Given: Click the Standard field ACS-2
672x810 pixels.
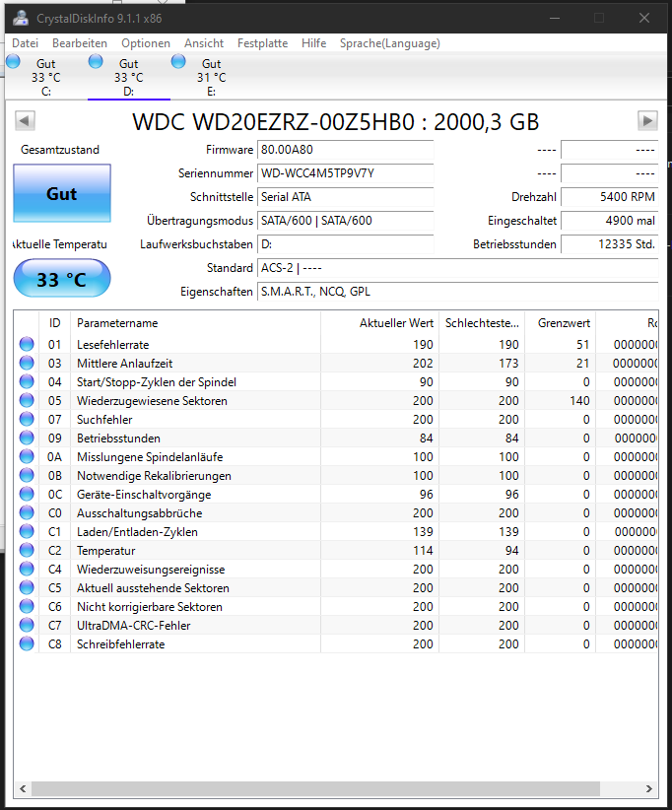Looking at the screenshot, I should click(457, 268).
